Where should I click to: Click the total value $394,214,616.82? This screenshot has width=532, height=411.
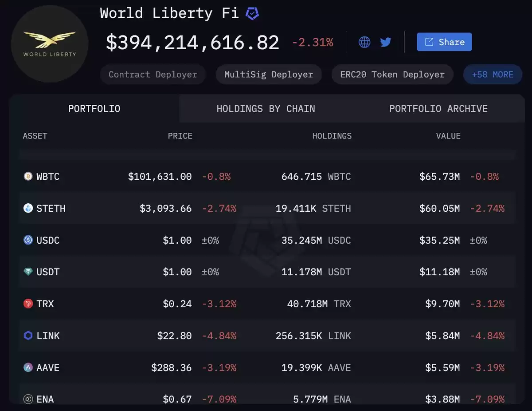193,43
